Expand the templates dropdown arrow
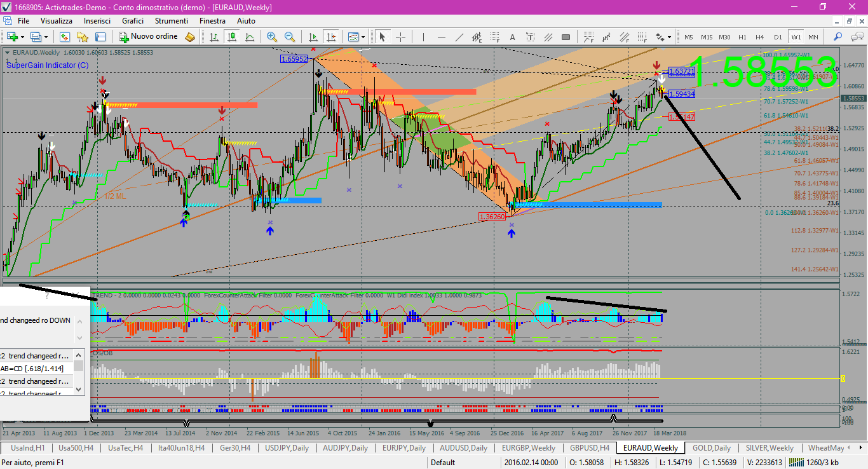 point(363,37)
